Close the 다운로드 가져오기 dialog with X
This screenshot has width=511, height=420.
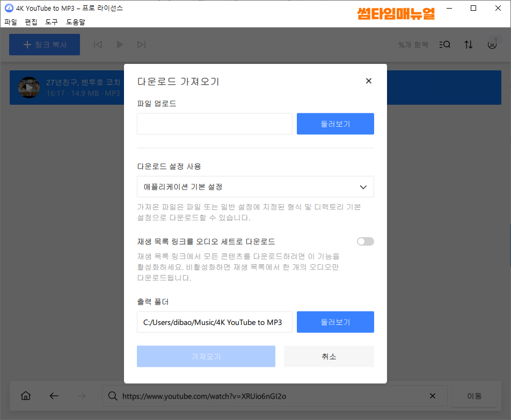(369, 81)
